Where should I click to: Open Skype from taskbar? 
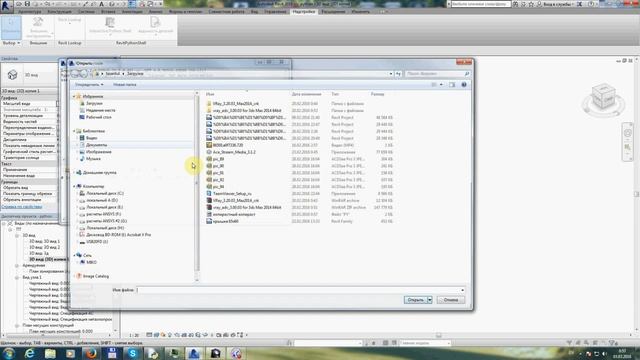pyautogui.click(x=133, y=353)
